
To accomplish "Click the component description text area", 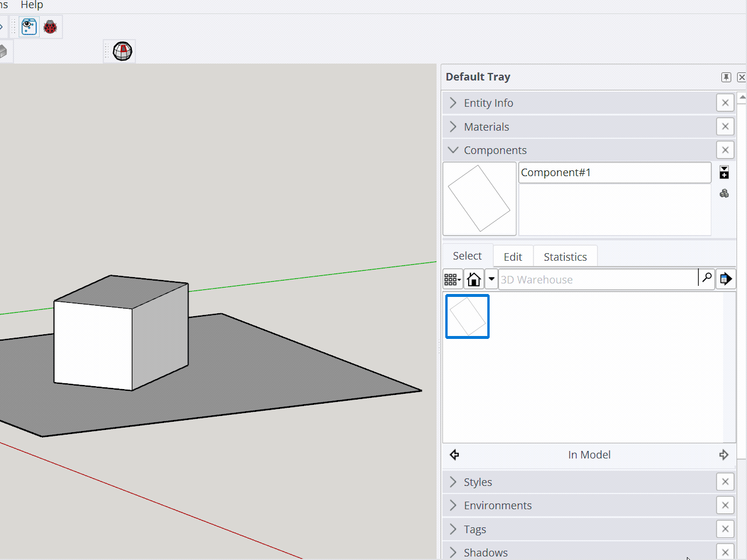I will 615,209.
